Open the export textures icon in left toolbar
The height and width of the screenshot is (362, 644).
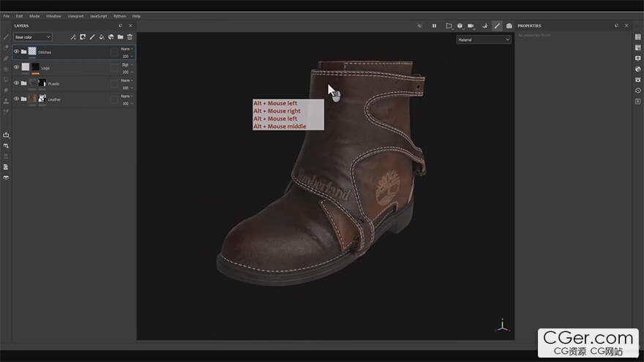point(6,135)
